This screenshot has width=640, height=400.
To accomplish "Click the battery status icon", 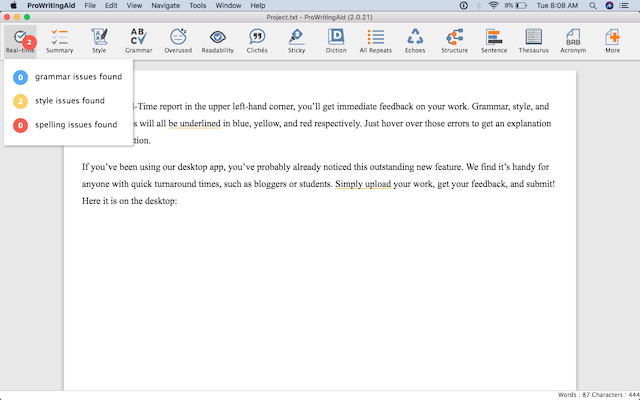I will tap(521, 5).
